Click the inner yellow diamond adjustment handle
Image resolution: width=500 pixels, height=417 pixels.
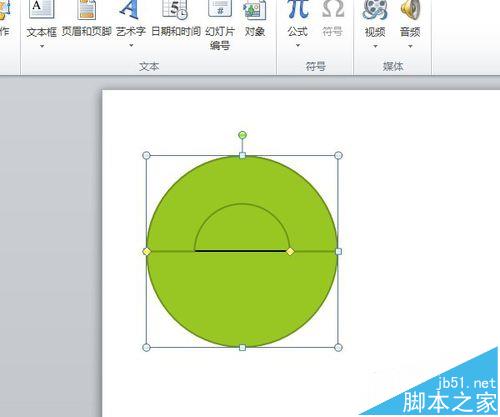(x=290, y=251)
